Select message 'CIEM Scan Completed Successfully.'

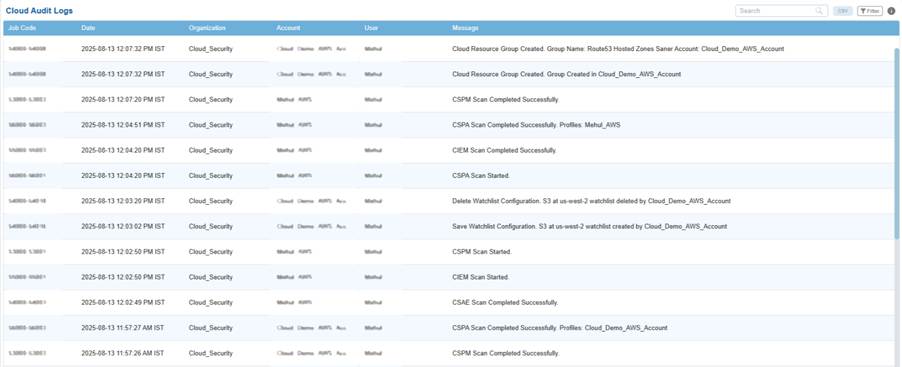click(x=504, y=150)
